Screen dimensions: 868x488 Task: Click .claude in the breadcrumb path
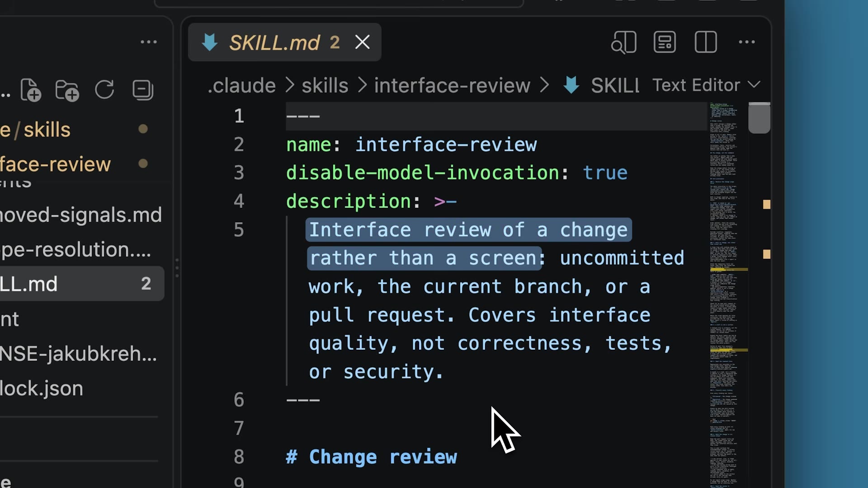tap(241, 85)
